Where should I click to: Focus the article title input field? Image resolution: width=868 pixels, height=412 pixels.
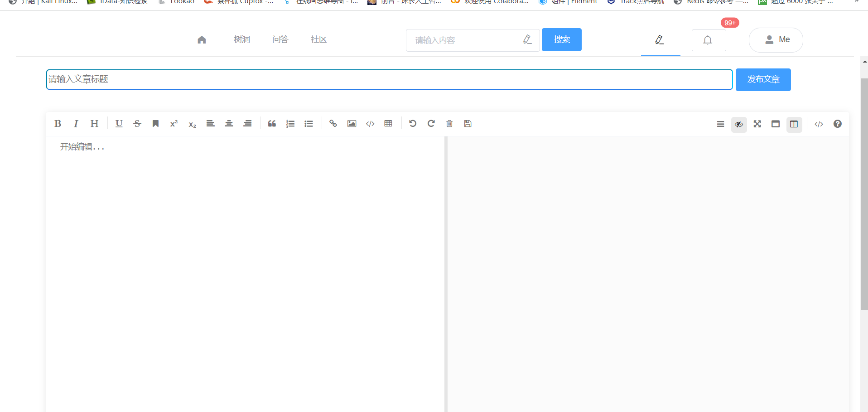389,79
